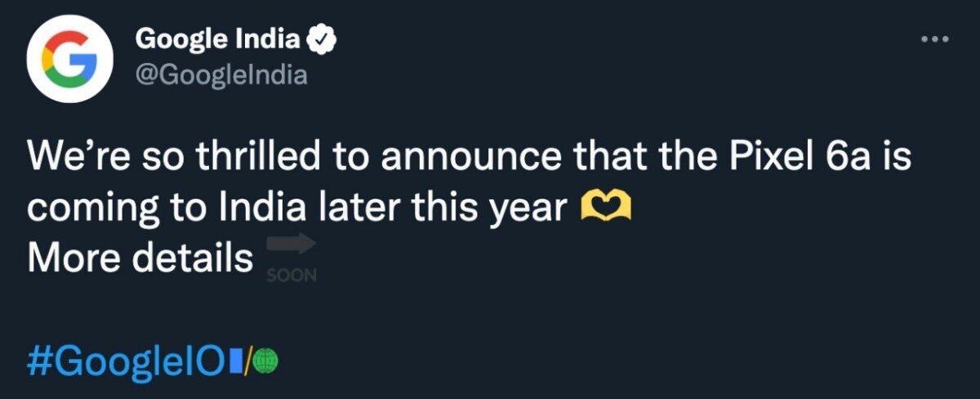Click the 'SOON' label under arrow

pyautogui.click(x=292, y=276)
